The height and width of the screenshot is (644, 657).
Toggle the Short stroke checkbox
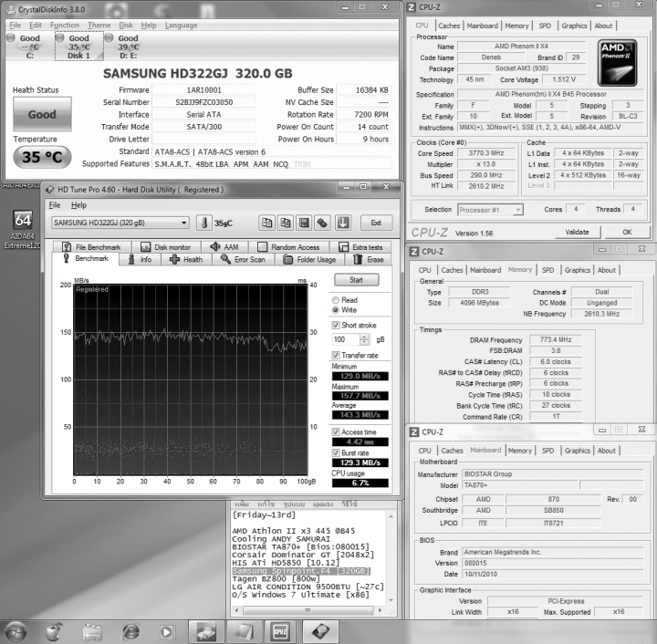point(336,326)
